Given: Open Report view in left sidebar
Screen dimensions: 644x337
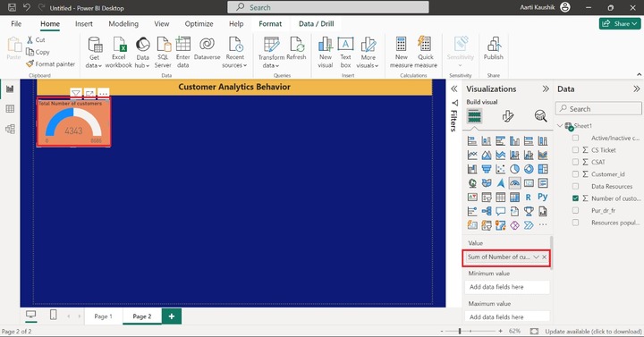Looking at the screenshot, I should pyautogui.click(x=10, y=88).
